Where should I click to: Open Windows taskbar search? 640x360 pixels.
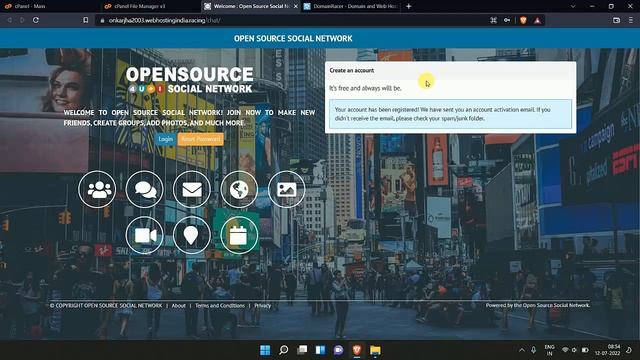283,350
